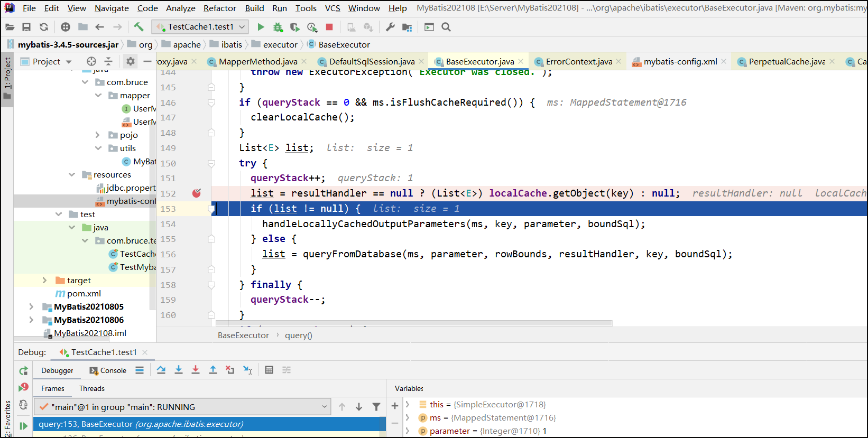
Task: Expand the MyBatis20210805 module node
Action: tap(32, 306)
